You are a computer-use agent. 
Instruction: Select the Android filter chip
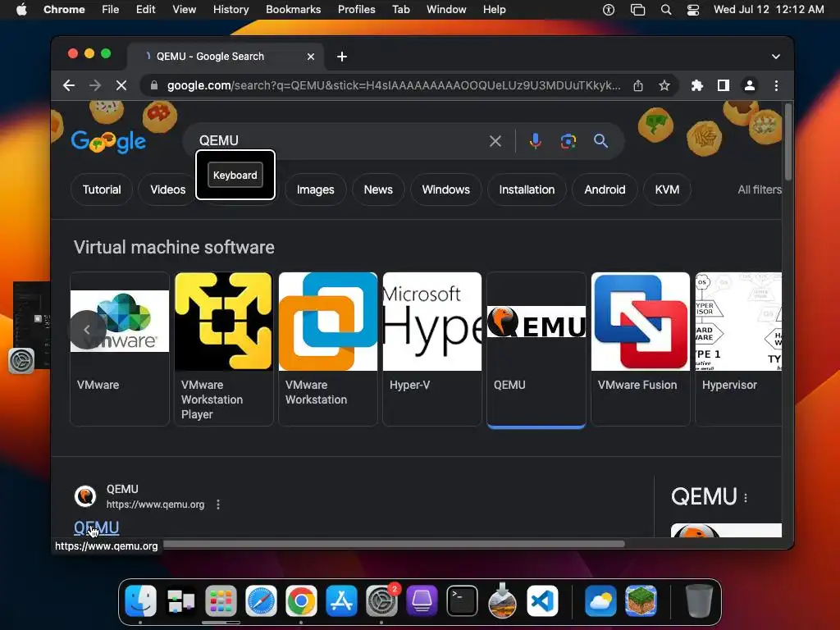pos(605,189)
